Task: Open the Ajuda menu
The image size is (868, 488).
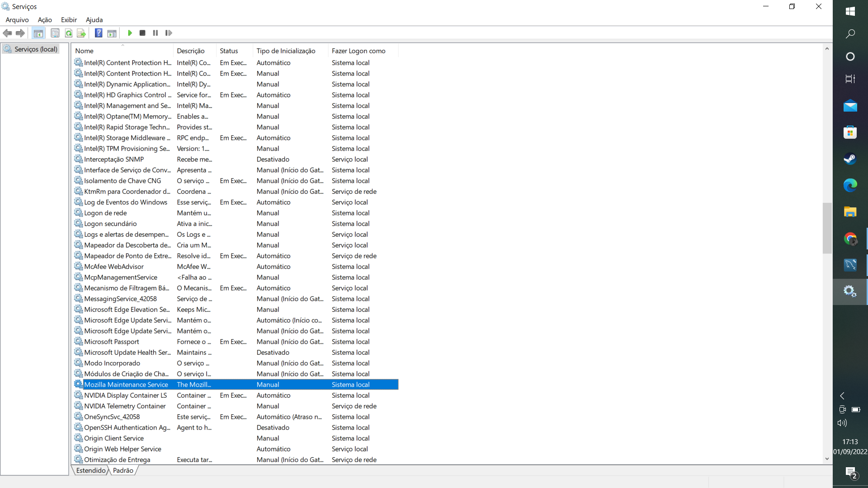Action: pyautogui.click(x=94, y=20)
